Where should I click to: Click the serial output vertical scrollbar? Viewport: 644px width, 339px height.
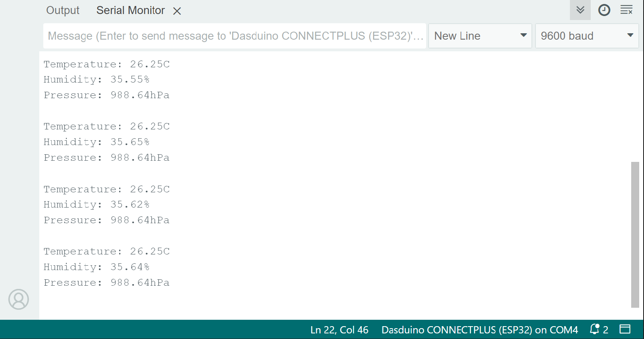click(x=635, y=234)
